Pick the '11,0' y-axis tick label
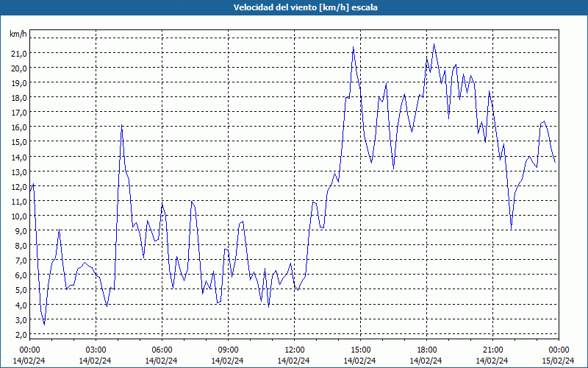Viewport: 588px width, 368px height. (x=19, y=201)
